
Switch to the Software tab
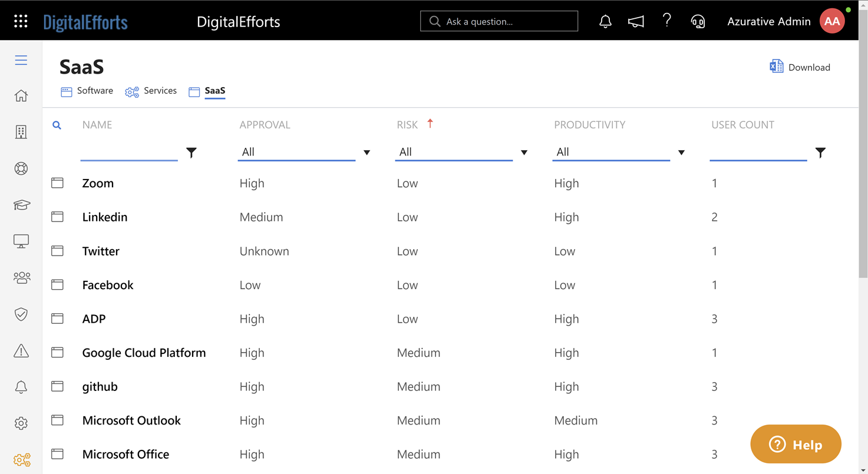87,91
